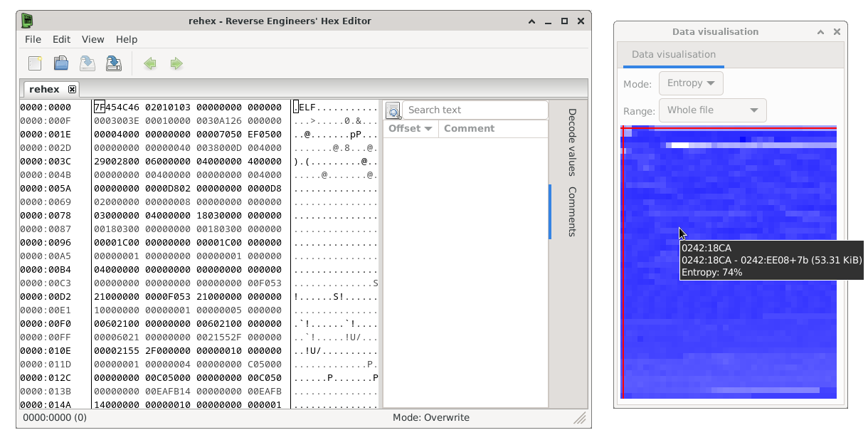Click hex value 18030000 in 0078 row
This screenshot has width=868, height=440.
pyautogui.click(x=219, y=216)
